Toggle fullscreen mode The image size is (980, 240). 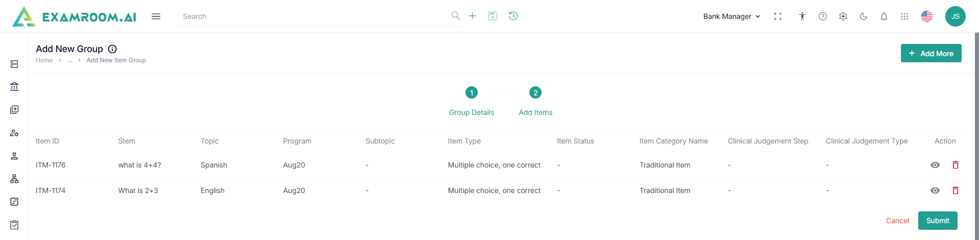(x=778, y=16)
